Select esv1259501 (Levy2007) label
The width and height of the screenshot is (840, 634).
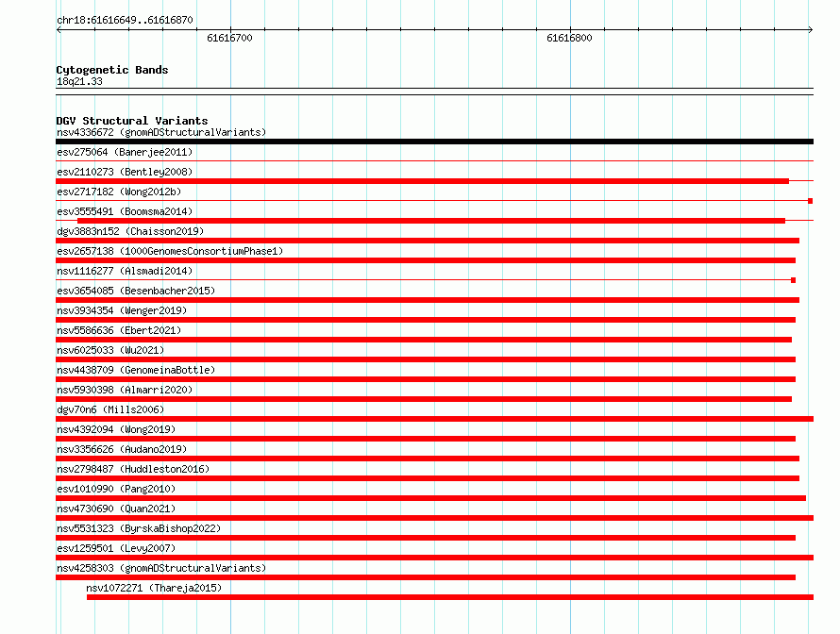116,548
